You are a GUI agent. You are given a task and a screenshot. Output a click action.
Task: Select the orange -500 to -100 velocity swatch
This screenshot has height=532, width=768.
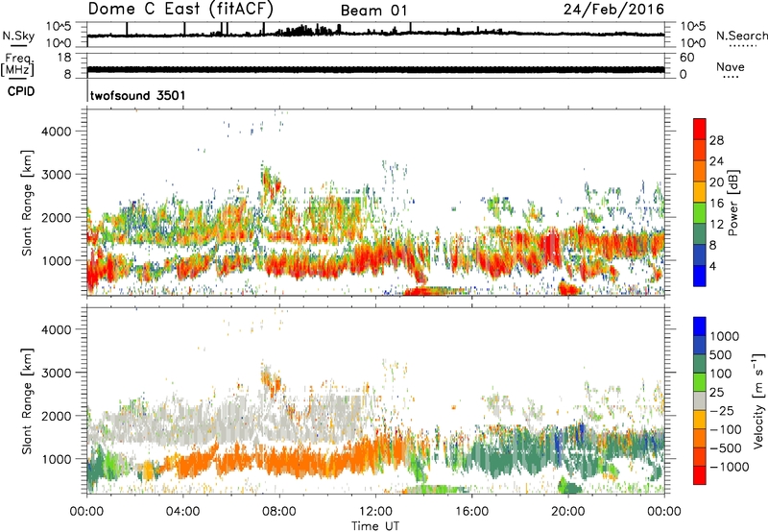coord(700,439)
